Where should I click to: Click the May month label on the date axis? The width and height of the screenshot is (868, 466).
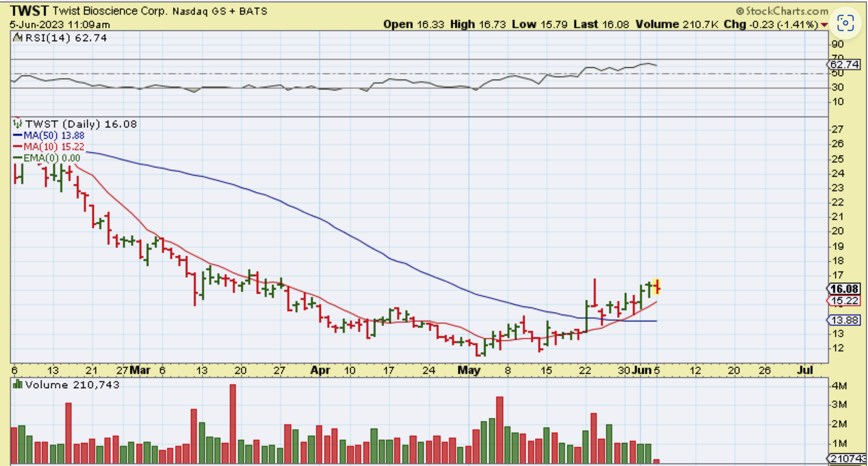click(x=469, y=371)
